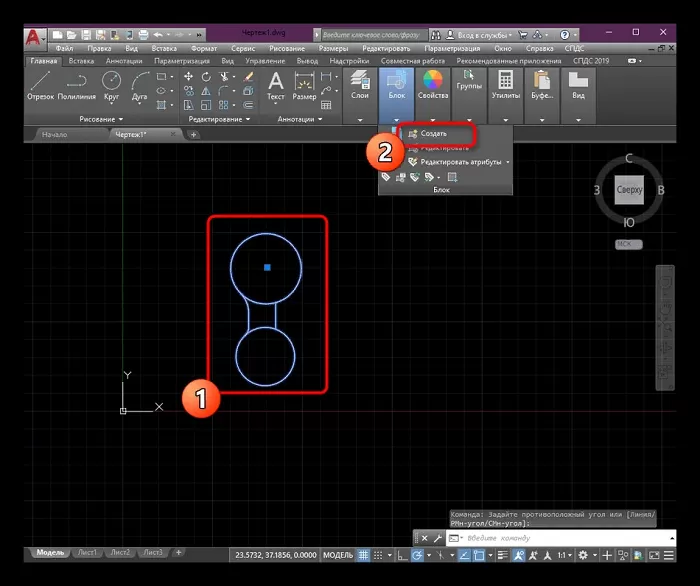Select the Дуга arc tool
The height and width of the screenshot is (586, 700).
140,86
